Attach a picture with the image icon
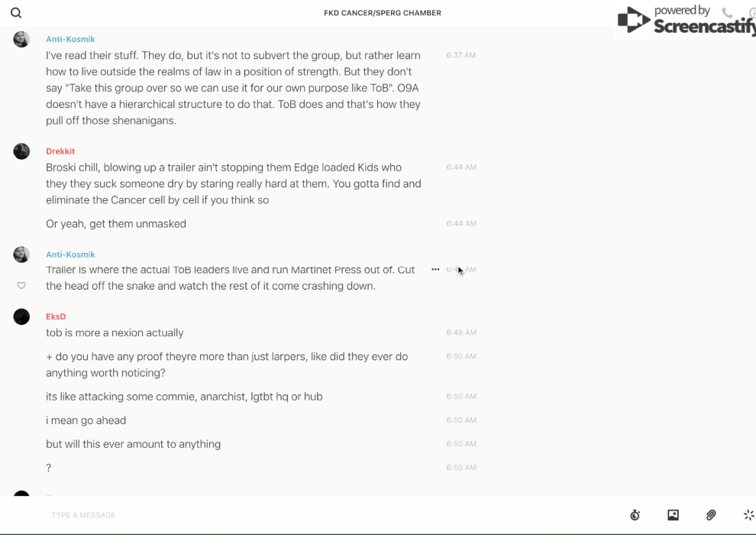Image resolution: width=756 pixels, height=535 pixels. point(673,515)
